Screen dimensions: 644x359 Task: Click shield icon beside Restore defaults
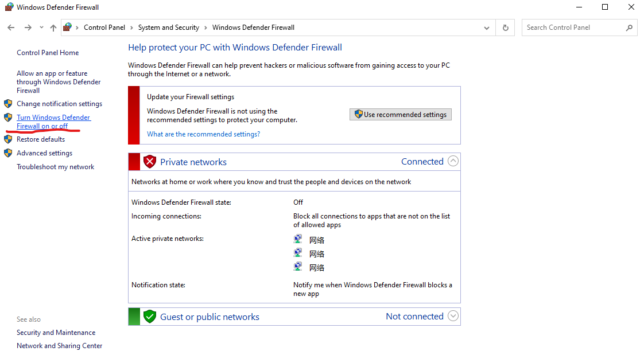tap(8, 139)
